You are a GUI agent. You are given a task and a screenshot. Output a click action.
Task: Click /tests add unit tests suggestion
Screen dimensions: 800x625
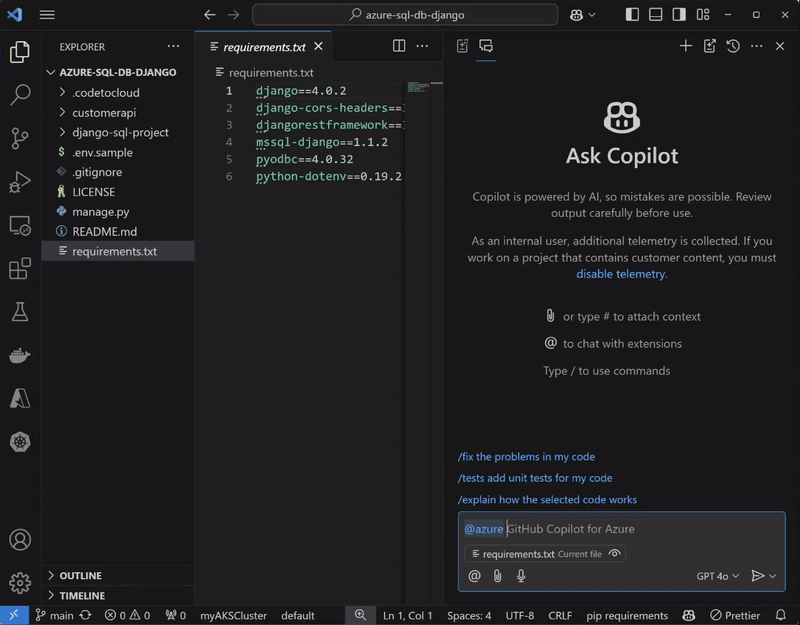click(x=535, y=478)
